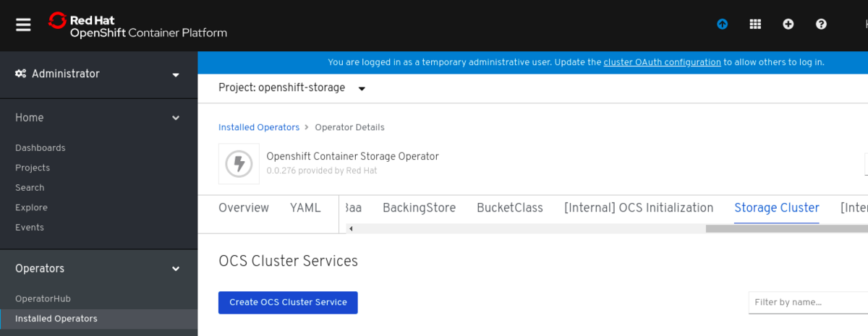Screen dimensions: 868x336
Task: Switch to the BackingStore tab
Action: [x=420, y=208]
